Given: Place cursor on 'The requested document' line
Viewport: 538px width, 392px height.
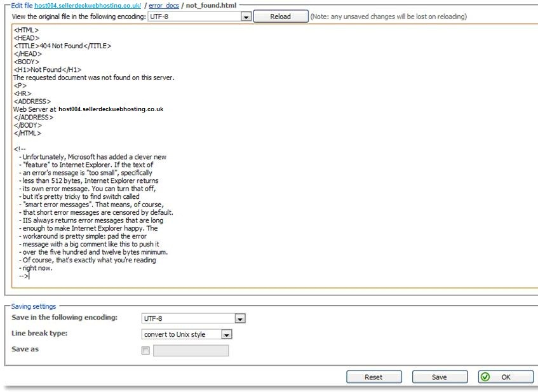Looking at the screenshot, I should (x=93, y=78).
